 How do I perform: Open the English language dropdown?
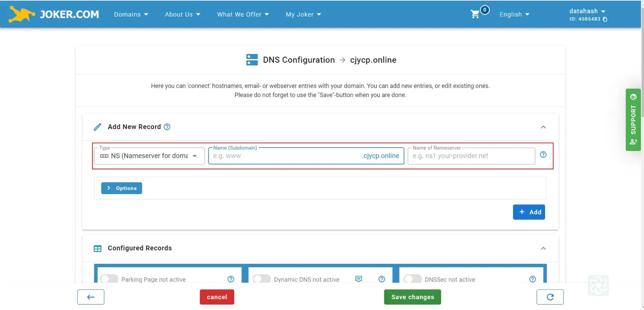coord(514,14)
